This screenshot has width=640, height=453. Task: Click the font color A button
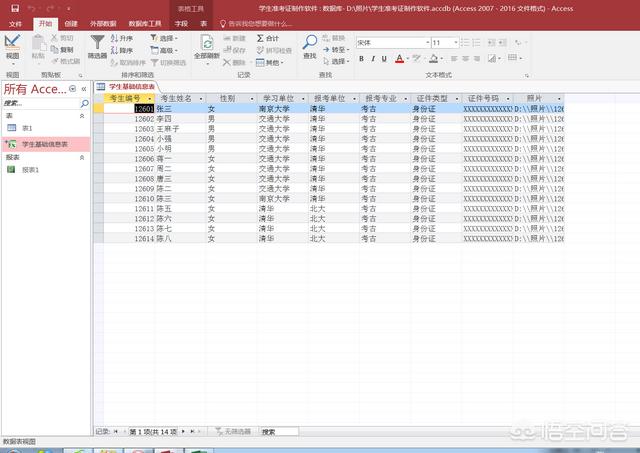pyautogui.click(x=399, y=59)
